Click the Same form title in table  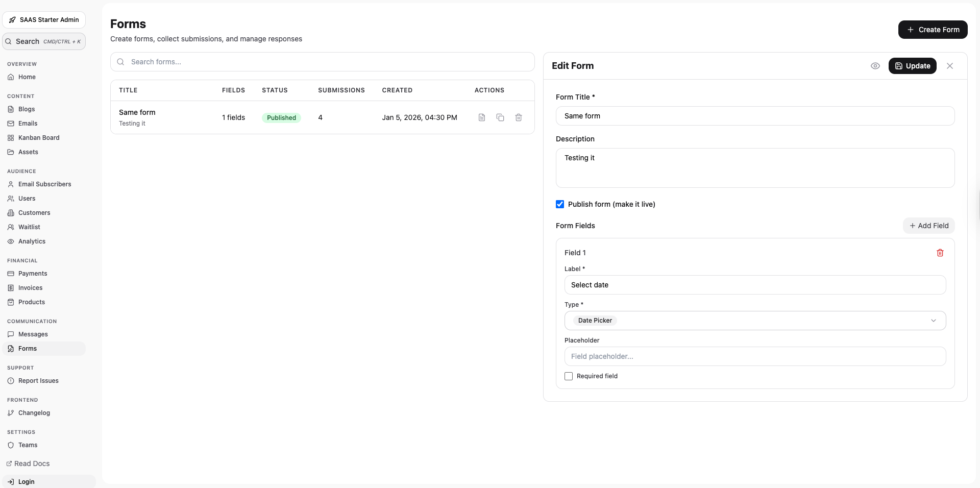coord(137,112)
